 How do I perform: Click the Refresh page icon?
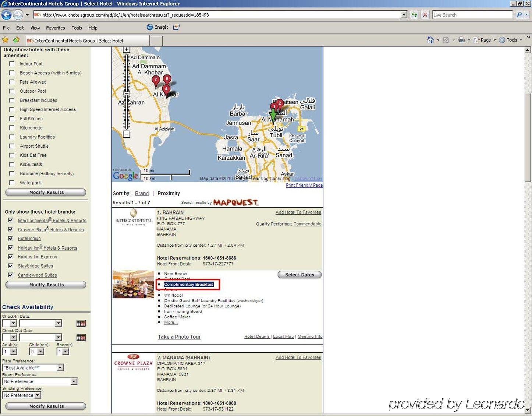click(x=414, y=15)
